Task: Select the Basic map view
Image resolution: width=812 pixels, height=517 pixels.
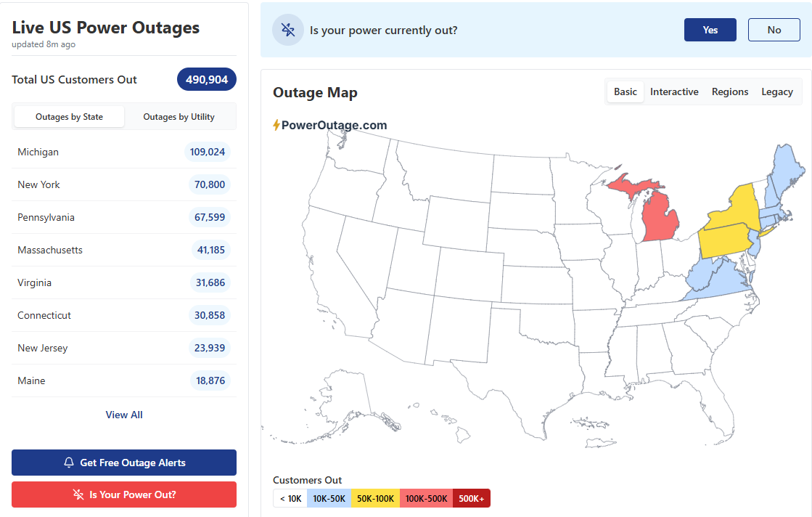Action: pyautogui.click(x=625, y=91)
